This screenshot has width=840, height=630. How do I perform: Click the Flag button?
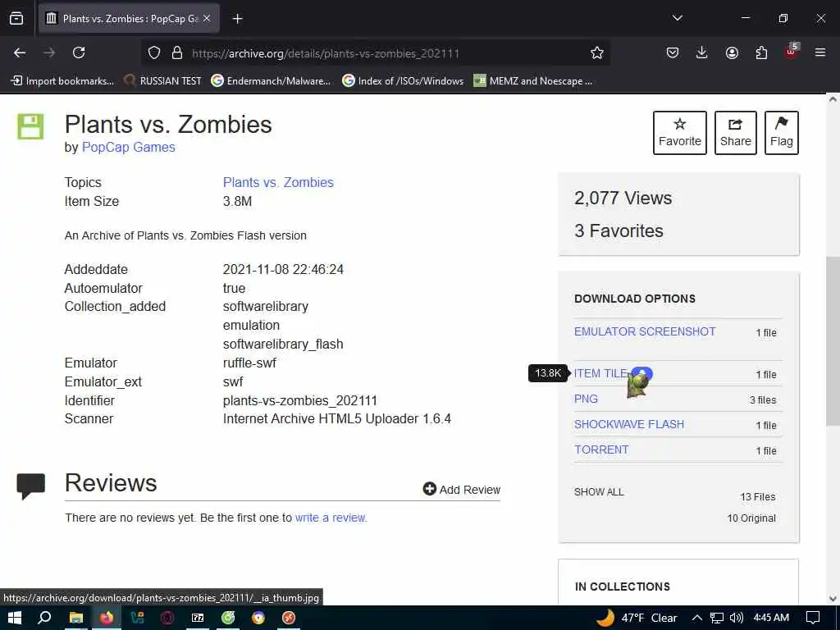point(782,133)
